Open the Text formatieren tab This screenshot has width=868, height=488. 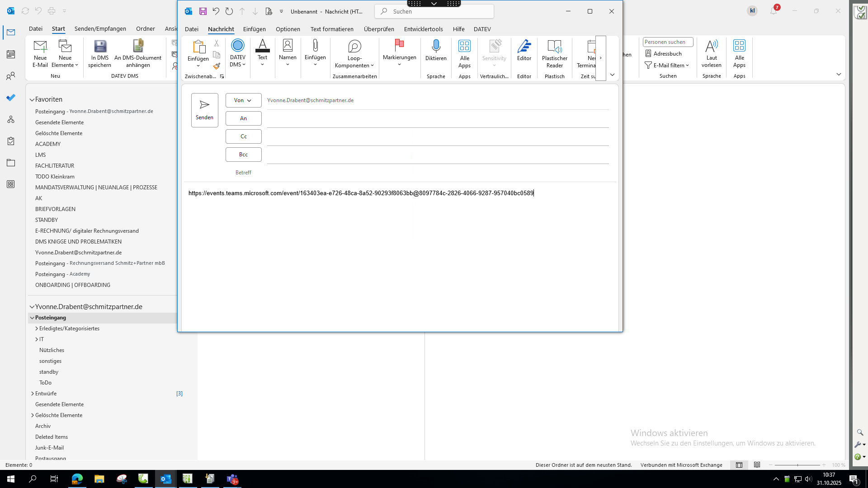pyautogui.click(x=332, y=29)
